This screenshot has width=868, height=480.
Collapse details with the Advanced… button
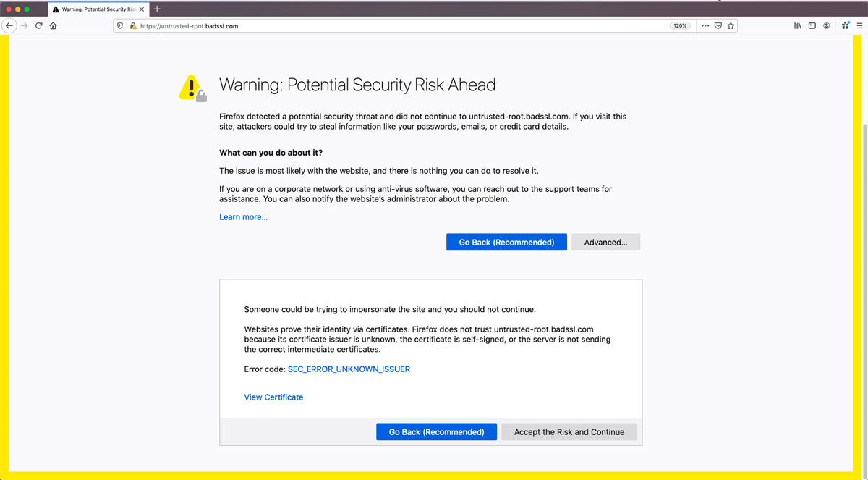[605, 243]
